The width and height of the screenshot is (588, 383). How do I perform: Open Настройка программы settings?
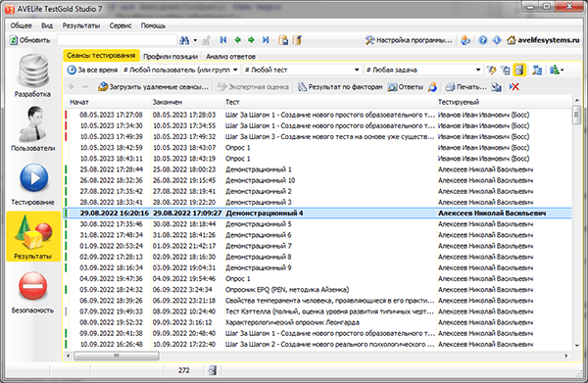tap(409, 40)
